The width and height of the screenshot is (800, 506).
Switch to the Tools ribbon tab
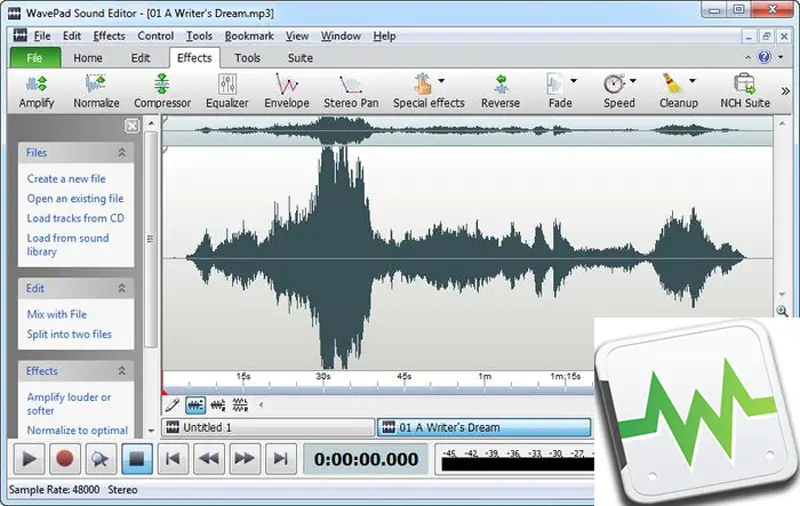click(x=247, y=58)
